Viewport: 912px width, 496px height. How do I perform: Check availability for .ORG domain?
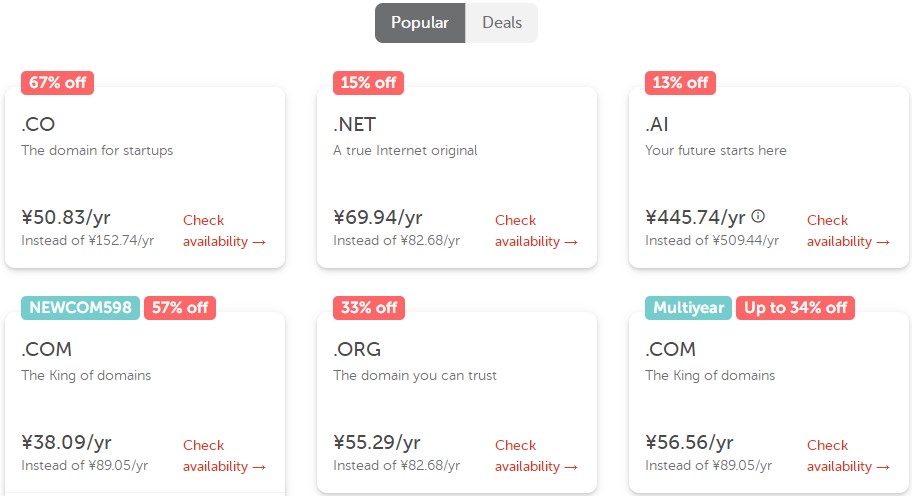point(535,456)
